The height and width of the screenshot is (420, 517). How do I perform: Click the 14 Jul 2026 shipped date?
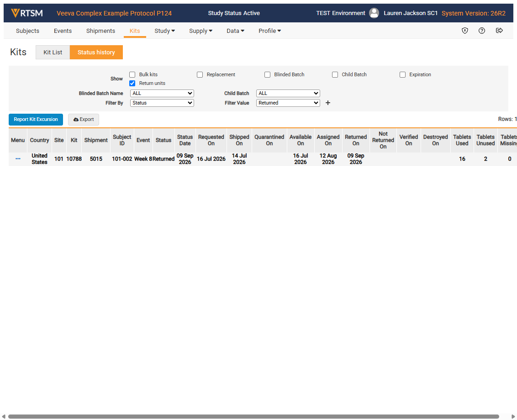click(x=239, y=159)
